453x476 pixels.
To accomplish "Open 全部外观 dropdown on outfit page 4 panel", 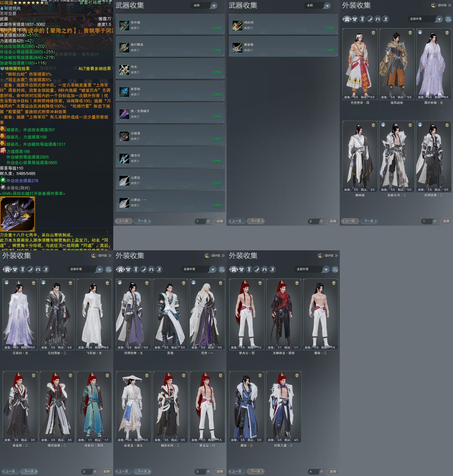I will coord(312,269).
